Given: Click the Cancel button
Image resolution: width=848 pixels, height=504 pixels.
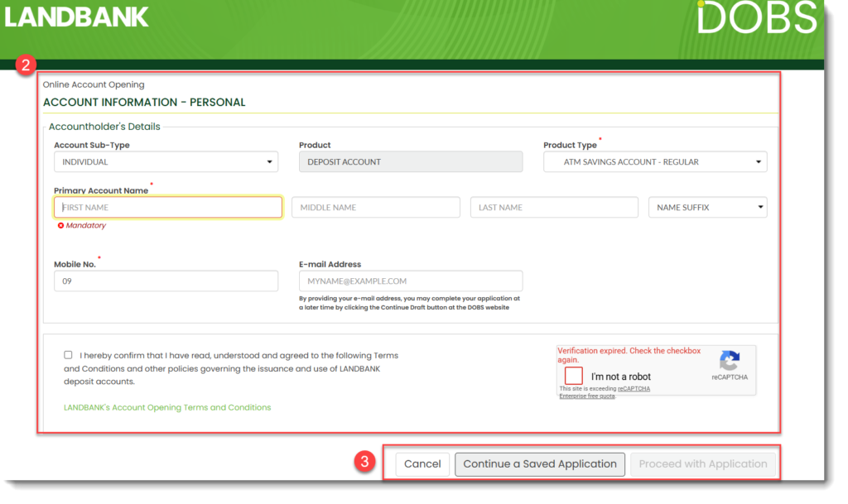Looking at the screenshot, I should 422,464.
